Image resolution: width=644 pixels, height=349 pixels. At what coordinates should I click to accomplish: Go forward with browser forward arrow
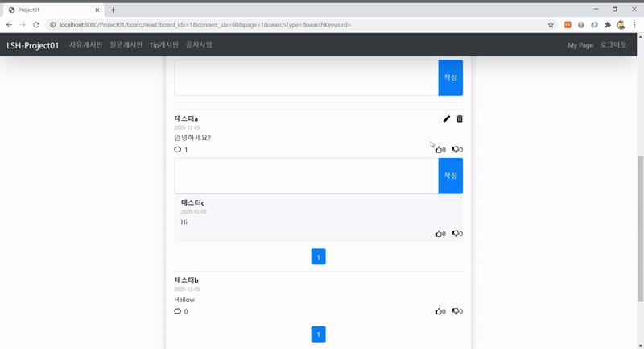[23, 25]
